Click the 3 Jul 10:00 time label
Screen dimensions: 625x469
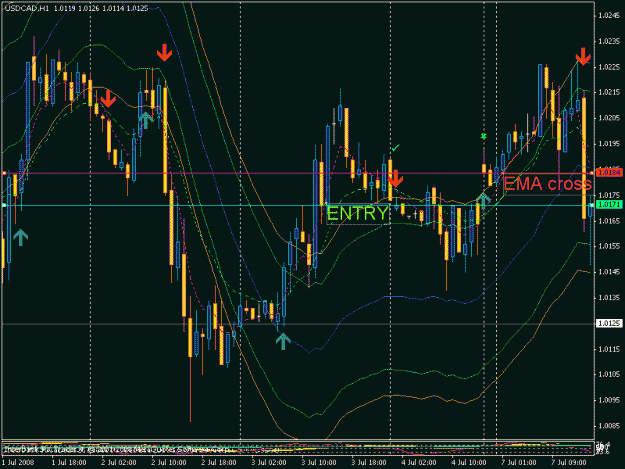[318, 463]
